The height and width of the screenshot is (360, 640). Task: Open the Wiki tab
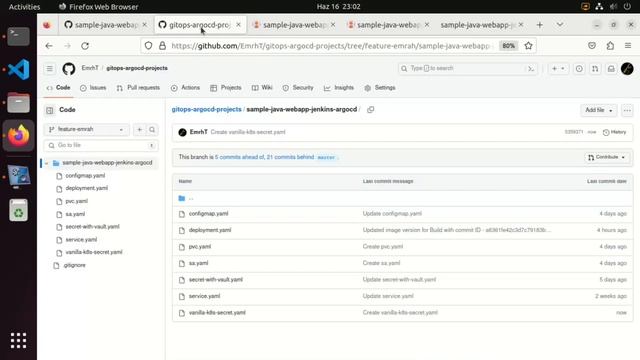(262, 88)
